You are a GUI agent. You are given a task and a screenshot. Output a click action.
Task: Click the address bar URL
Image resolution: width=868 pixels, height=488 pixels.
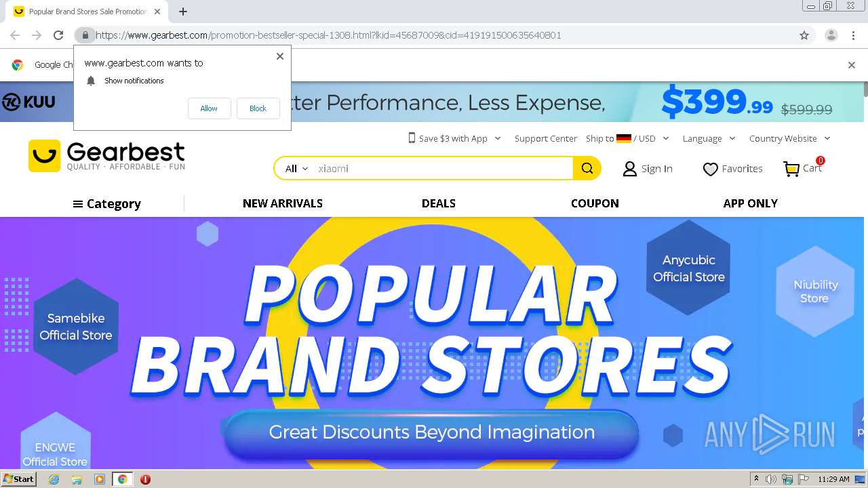click(x=328, y=35)
